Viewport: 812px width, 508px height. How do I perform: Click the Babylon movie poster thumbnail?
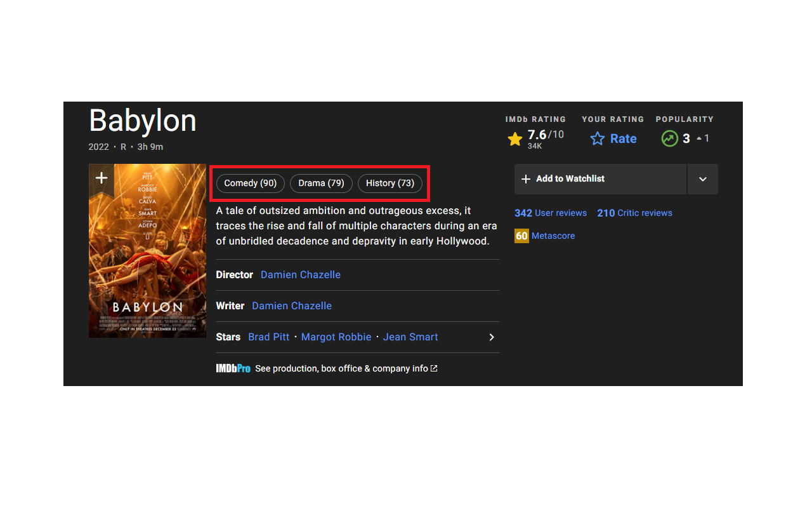coord(147,251)
